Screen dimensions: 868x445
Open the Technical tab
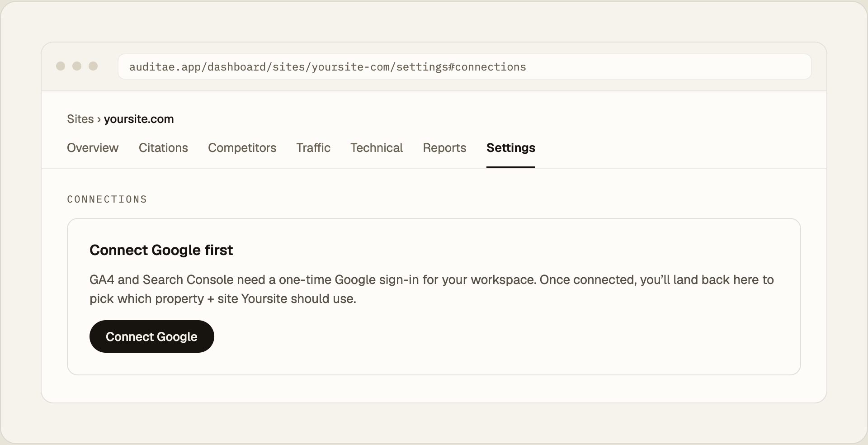[377, 148]
